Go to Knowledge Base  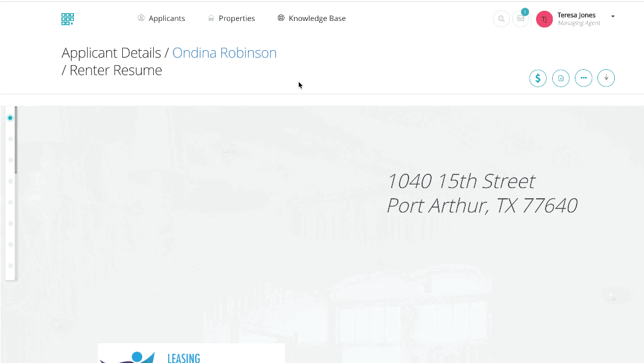311,19
